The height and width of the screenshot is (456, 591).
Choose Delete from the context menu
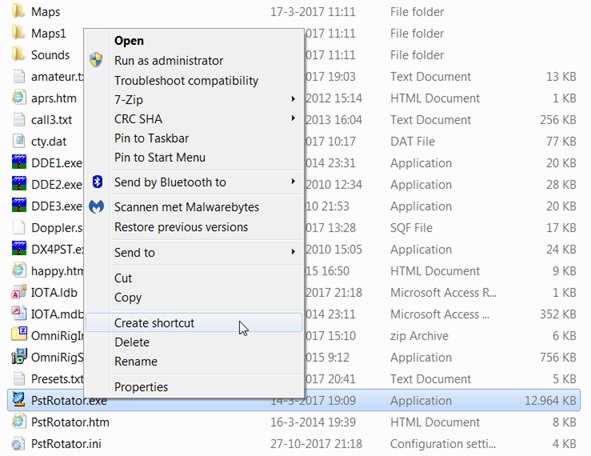[132, 342]
